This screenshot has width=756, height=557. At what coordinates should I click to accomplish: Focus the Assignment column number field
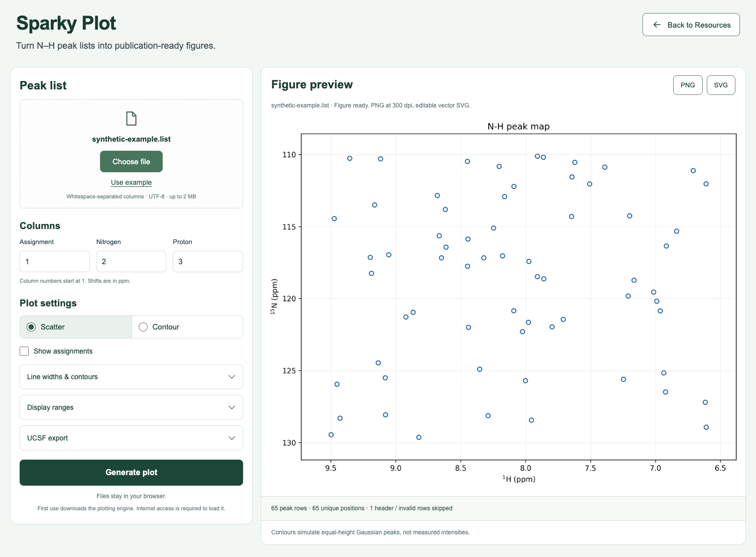click(55, 262)
